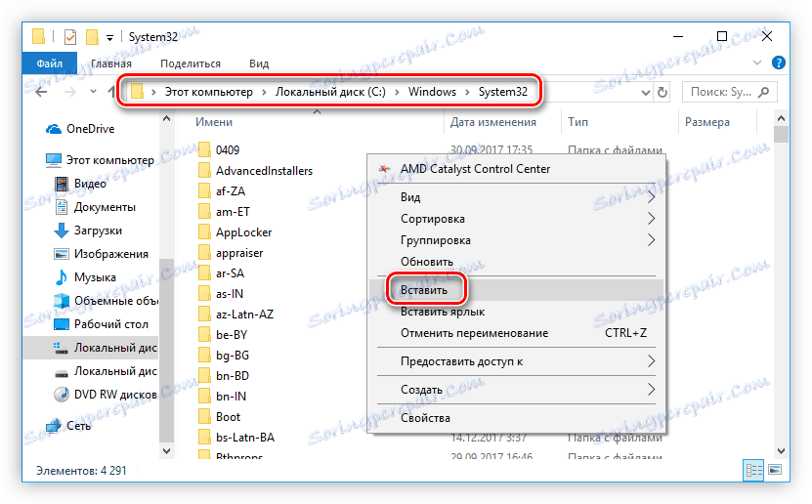Screen dimensions: 812x504
Task: Click the search magnifier icon
Action: pos(764,92)
